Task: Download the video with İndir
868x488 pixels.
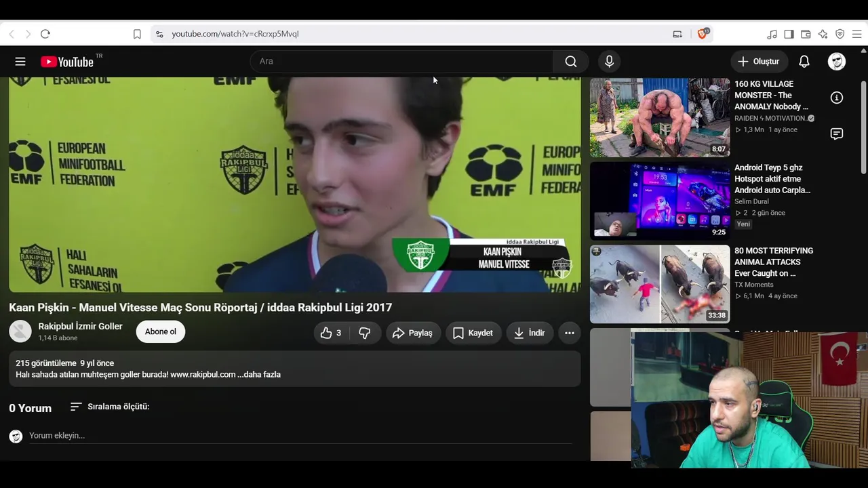Action: [x=530, y=333]
